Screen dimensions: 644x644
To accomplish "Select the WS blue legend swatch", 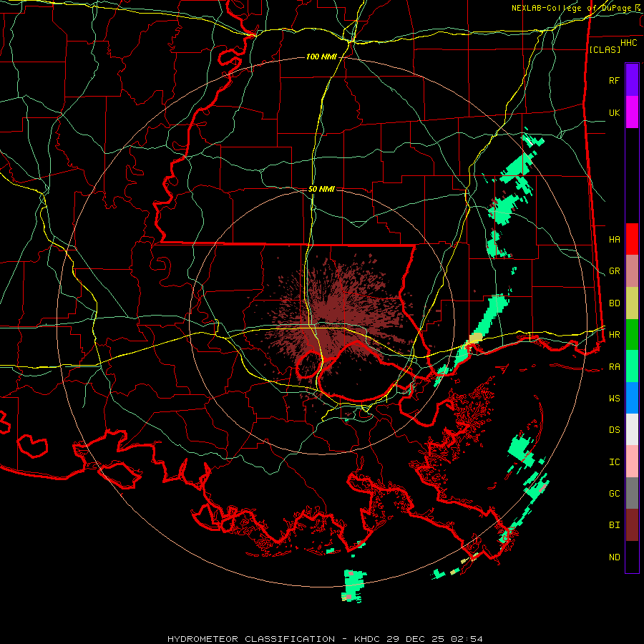I will point(632,398).
